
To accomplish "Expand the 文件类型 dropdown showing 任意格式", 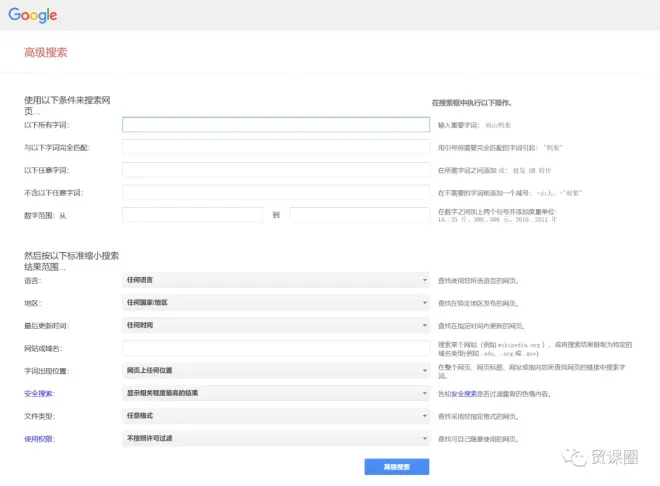I will pyautogui.click(x=275, y=416).
